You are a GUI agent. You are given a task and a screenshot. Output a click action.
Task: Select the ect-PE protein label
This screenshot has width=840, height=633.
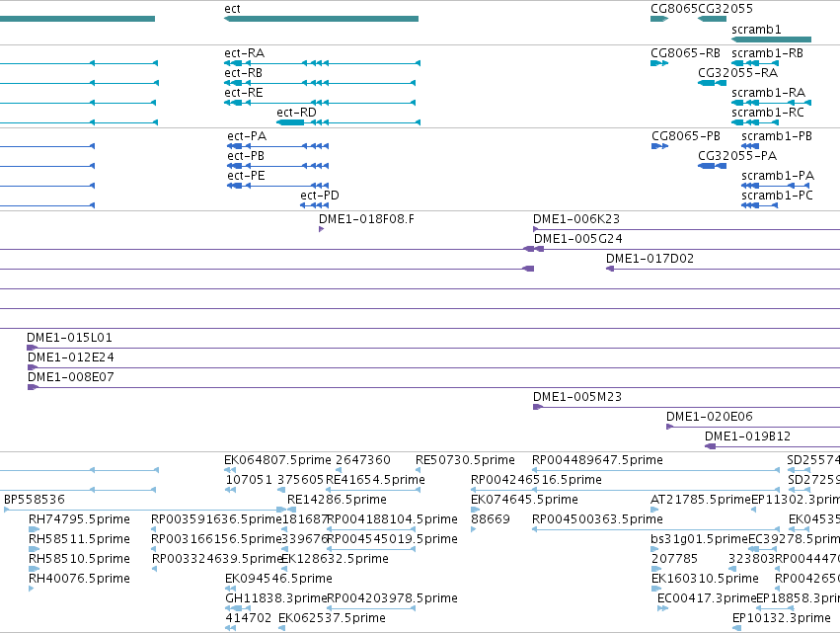246,176
